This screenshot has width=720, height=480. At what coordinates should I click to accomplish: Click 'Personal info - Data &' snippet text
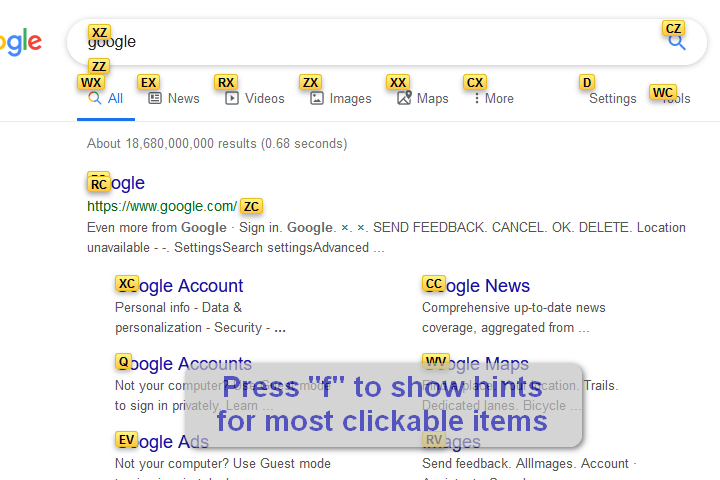point(179,307)
